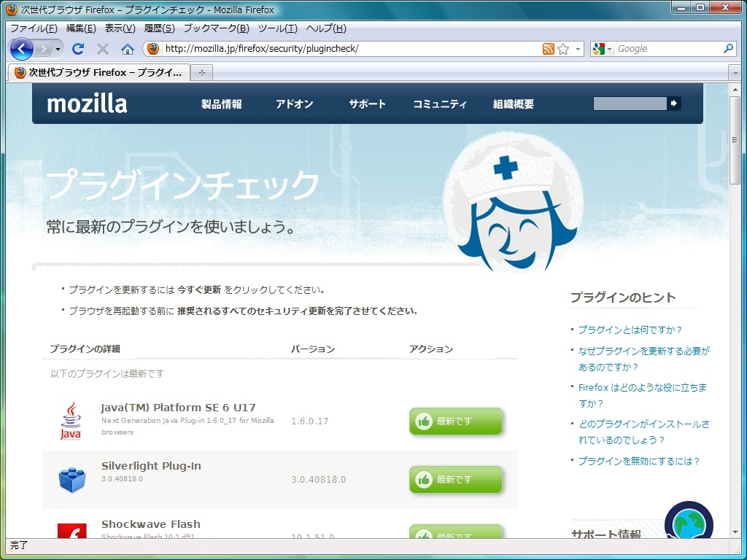Open Firefox はどのような役に立ちますか？ link
Viewport: 747px width, 560px height.
[x=643, y=395]
